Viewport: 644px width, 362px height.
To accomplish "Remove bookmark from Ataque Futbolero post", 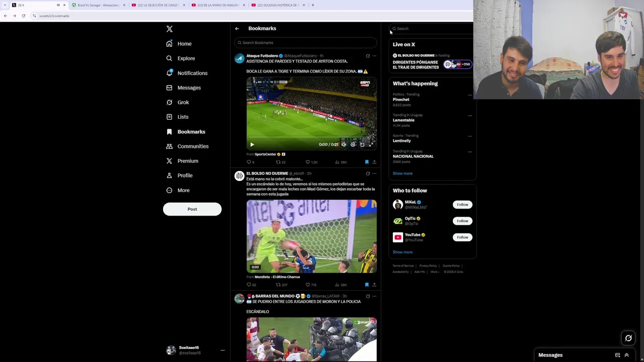I will (367, 162).
